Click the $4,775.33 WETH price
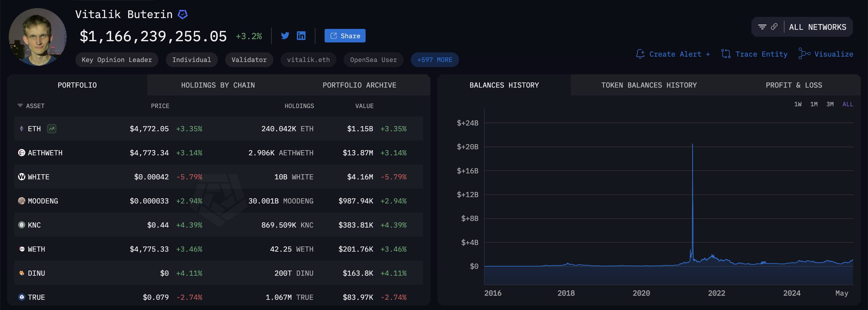This screenshot has width=868, height=310. click(149, 249)
